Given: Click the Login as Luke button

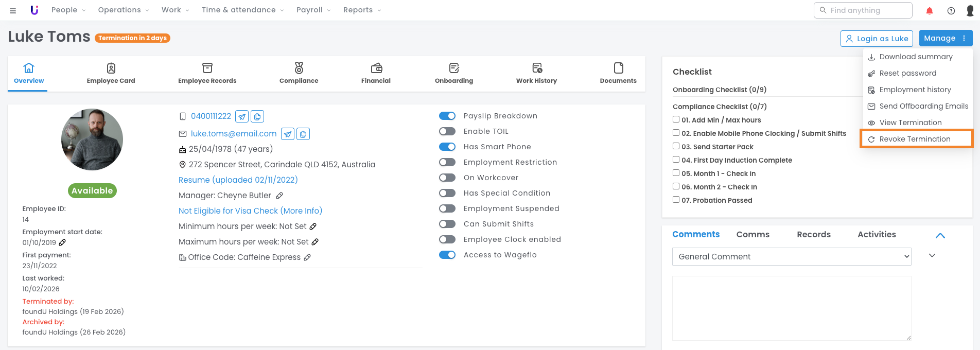Looking at the screenshot, I should click(x=877, y=39).
